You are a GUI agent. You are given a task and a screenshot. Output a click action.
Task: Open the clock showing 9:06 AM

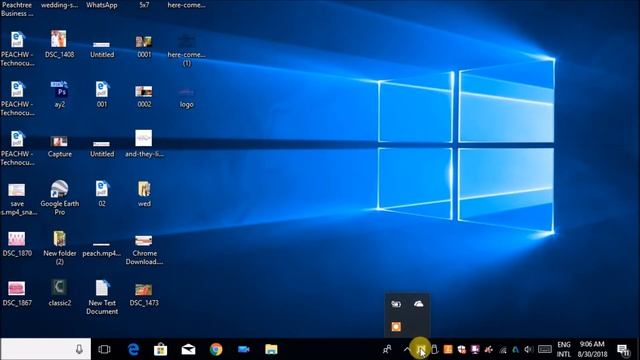pyautogui.click(x=592, y=349)
